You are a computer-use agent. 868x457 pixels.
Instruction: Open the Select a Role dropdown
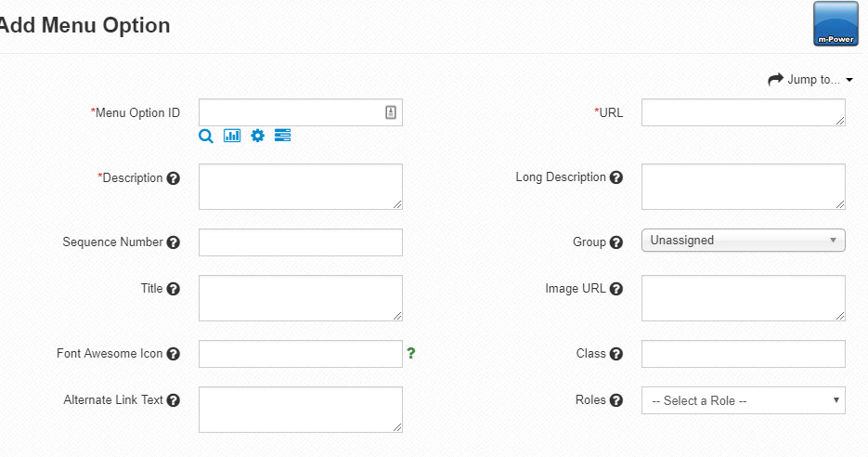pos(743,400)
